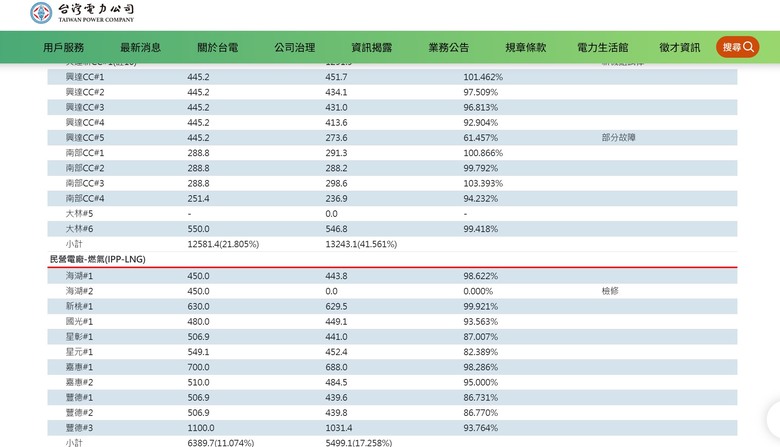Click the Taiwan Power Company logo

(82, 13)
